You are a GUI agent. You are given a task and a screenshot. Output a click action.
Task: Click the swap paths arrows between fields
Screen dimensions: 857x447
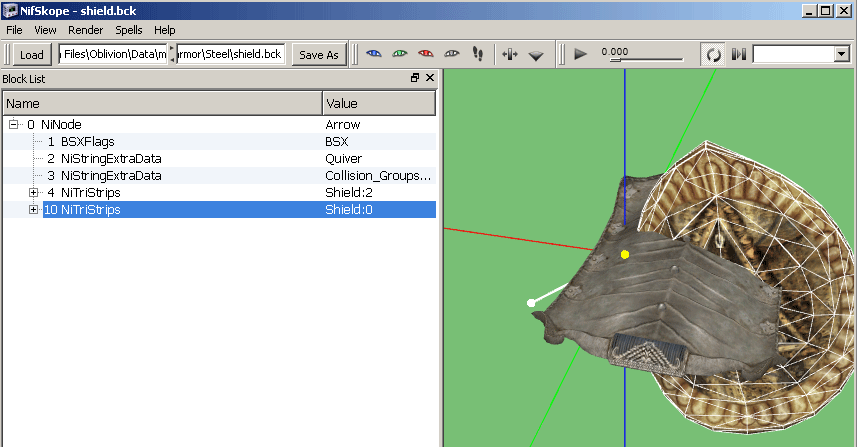click(172, 54)
